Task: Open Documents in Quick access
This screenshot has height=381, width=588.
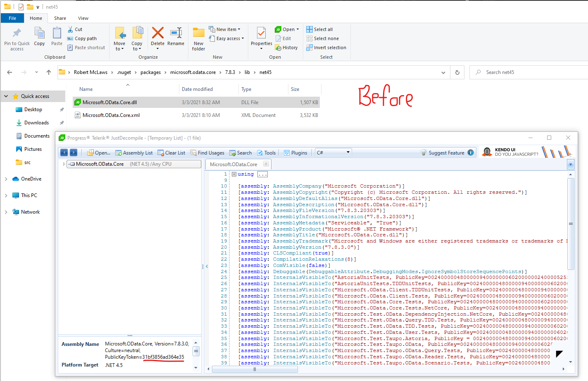Action: coord(37,136)
